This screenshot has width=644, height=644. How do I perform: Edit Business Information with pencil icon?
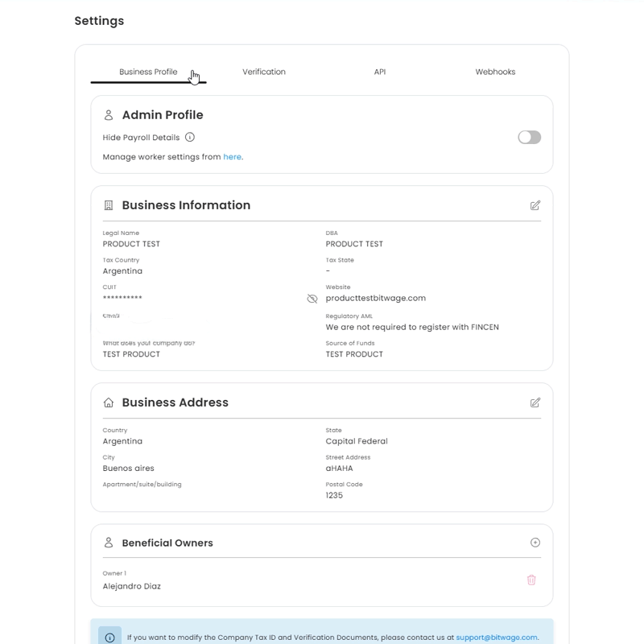pos(535,205)
